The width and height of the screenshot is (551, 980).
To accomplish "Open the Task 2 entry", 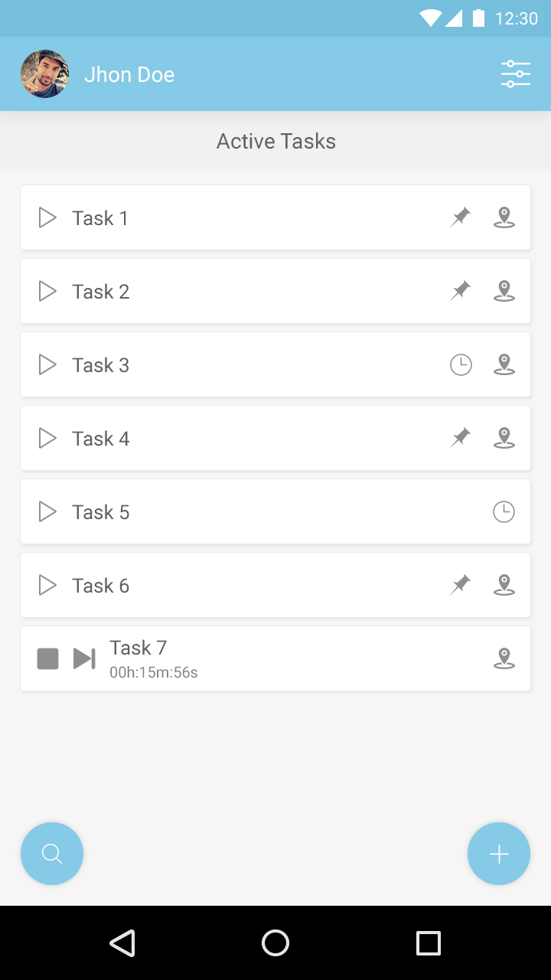I will click(101, 292).
